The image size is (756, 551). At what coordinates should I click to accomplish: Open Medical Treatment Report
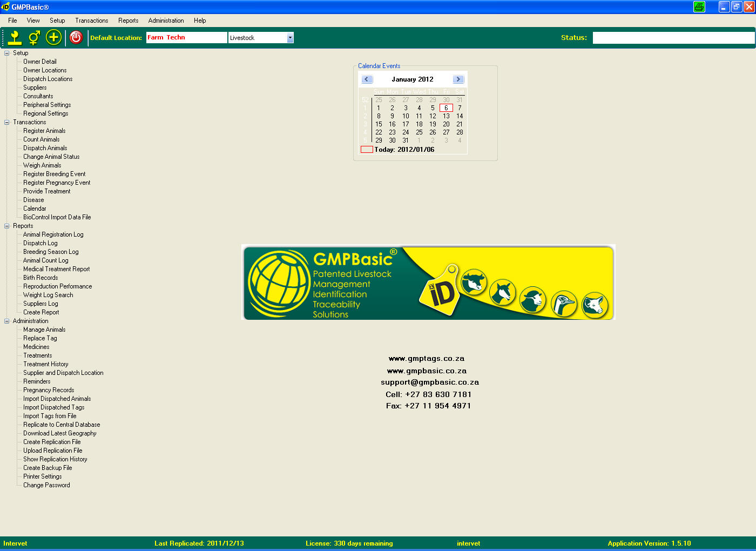click(x=56, y=269)
